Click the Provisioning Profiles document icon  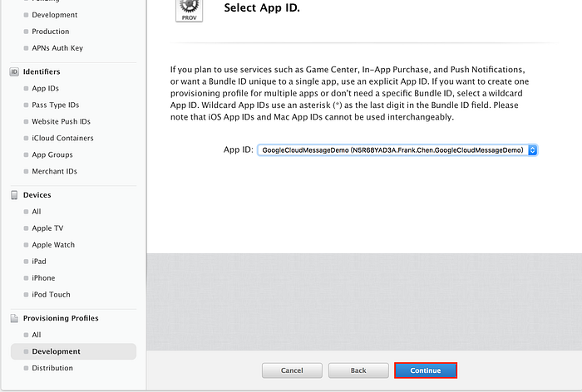14,318
